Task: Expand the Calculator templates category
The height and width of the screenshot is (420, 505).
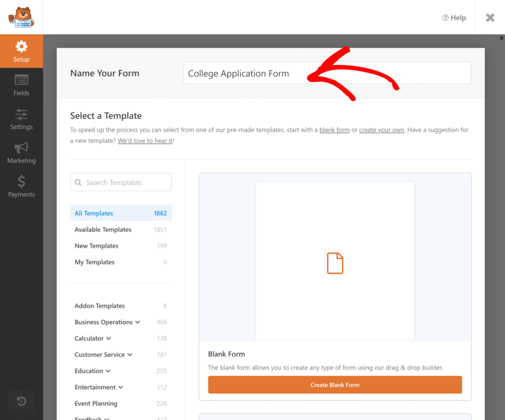Action: (x=90, y=338)
